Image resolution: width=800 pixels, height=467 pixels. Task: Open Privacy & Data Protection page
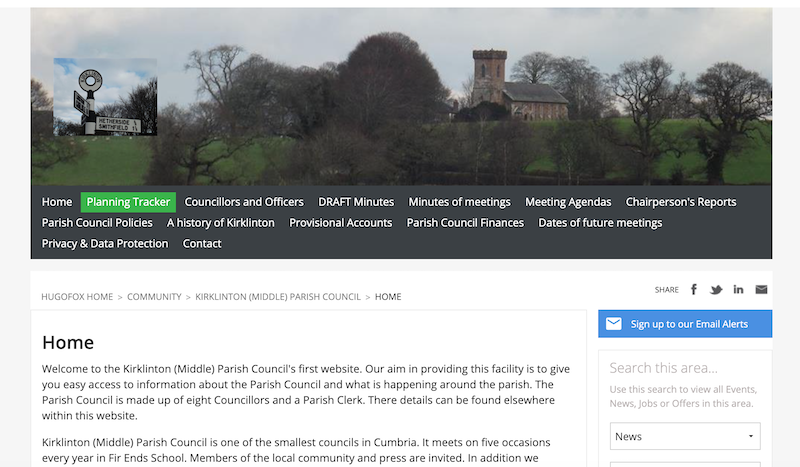105,244
